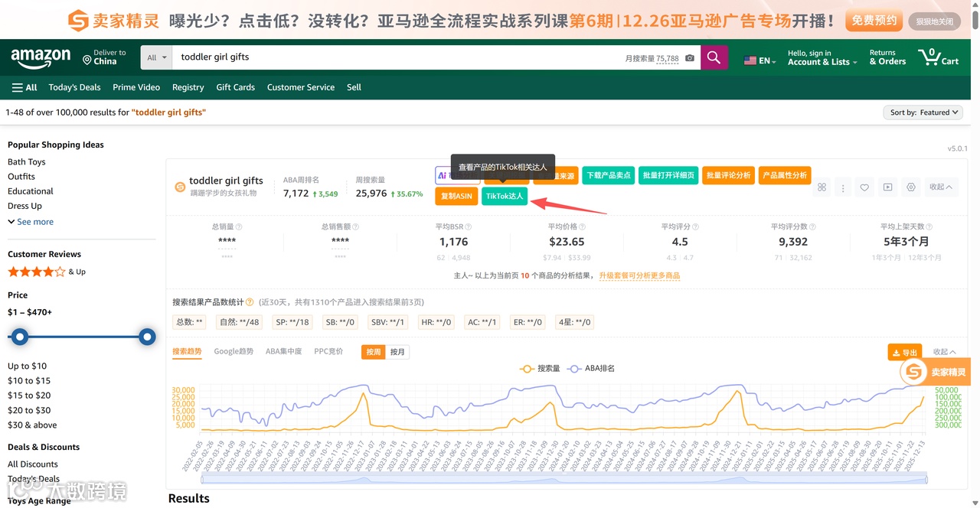
Task: Click help icon next to 平均价格
Action: coord(583,227)
